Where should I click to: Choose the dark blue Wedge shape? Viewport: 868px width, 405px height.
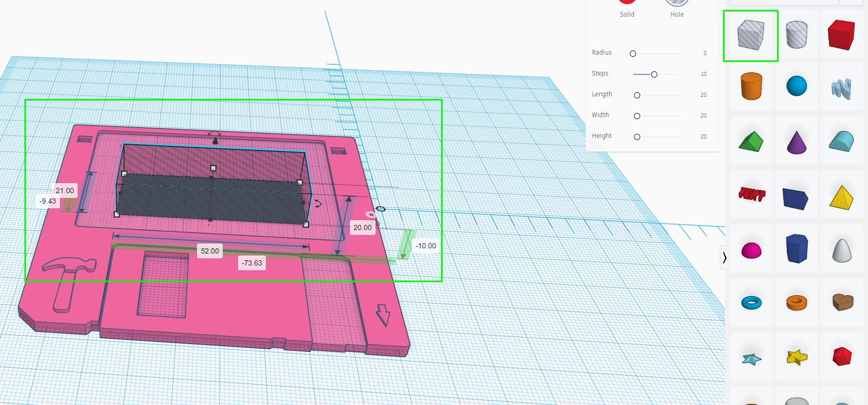pos(796,198)
